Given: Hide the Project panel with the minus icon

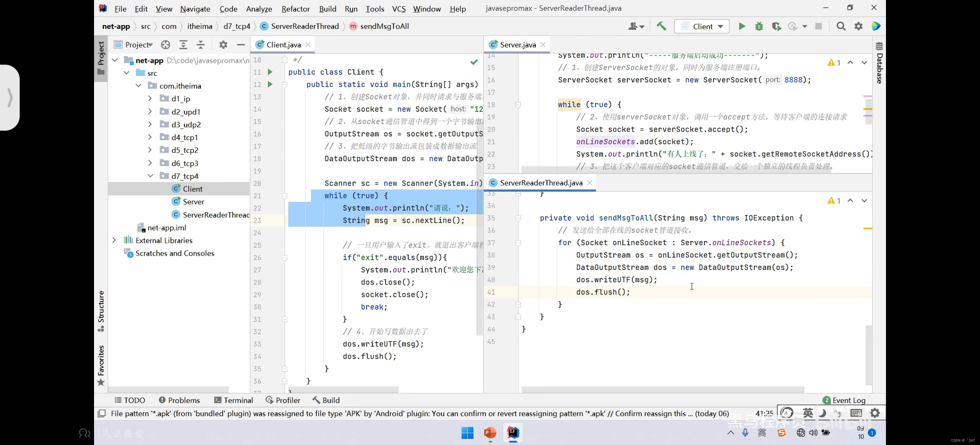Looking at the screenshot, I should click(x=240, y=45).
